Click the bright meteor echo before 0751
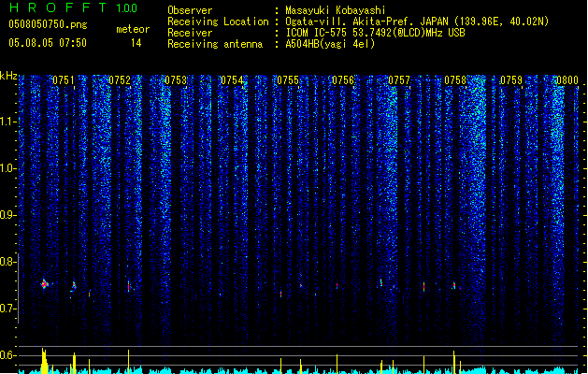Screen dimensions: 588x374 [45, 284]
